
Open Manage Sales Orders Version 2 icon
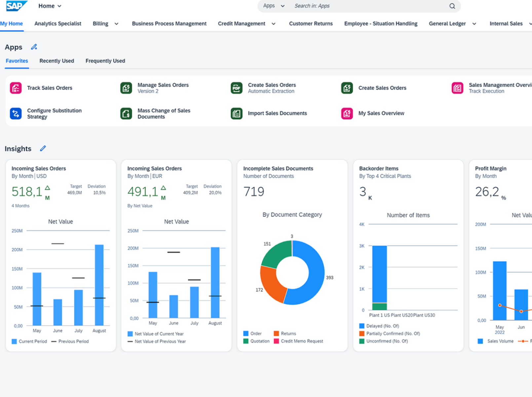126,88
